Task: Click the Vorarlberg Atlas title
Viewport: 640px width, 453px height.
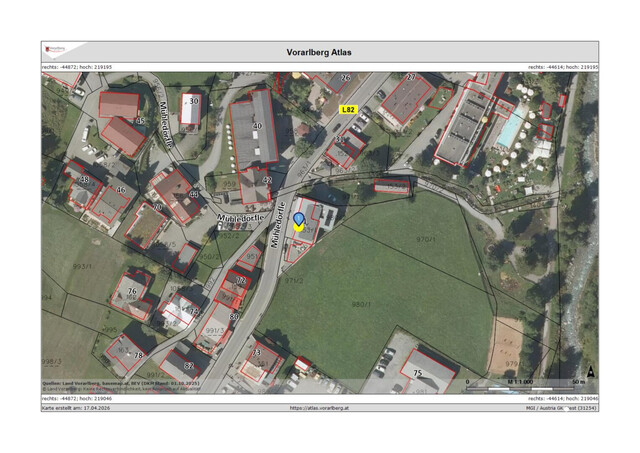Action: [319, 53]
